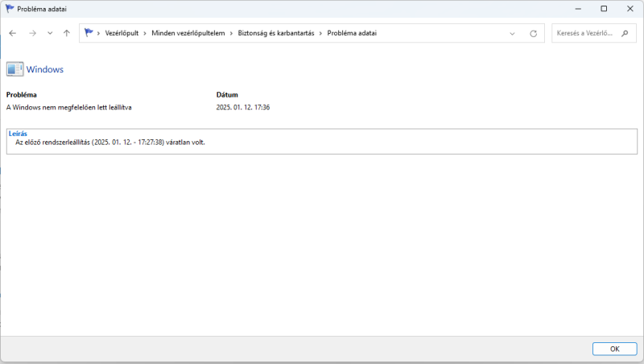Click the Windows program icon
This screenshot has height=364, width=644.
[x=14, y=69]
